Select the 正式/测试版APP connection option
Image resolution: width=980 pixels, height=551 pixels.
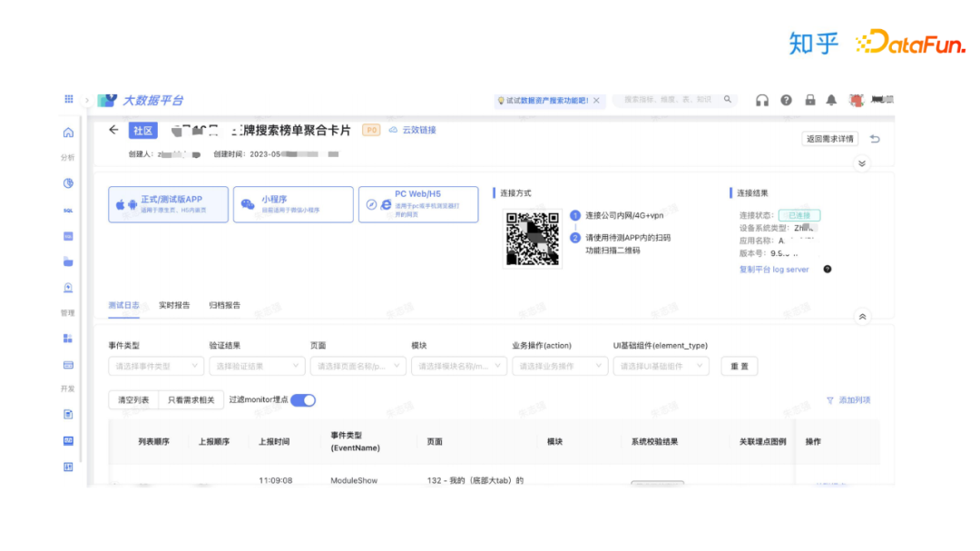click(x=166, y=203)
